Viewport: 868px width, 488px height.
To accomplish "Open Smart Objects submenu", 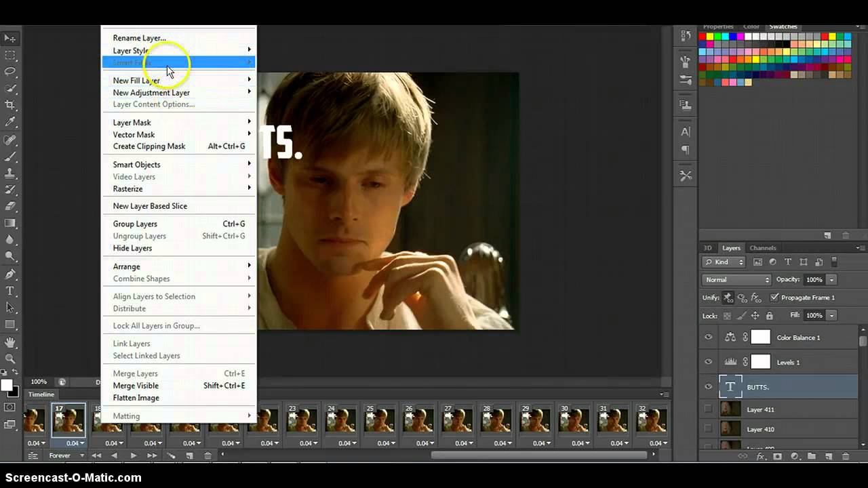I will (179, 164).
